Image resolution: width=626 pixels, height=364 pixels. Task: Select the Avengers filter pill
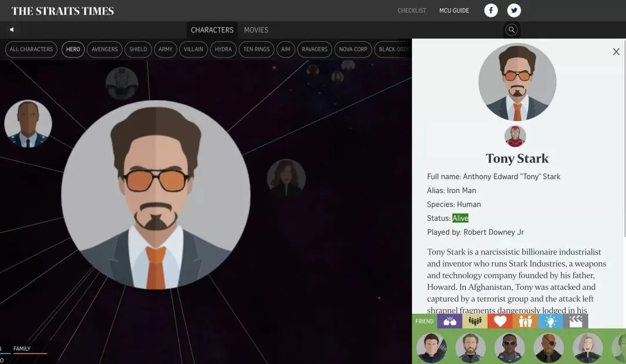click(x=104, y=49)
